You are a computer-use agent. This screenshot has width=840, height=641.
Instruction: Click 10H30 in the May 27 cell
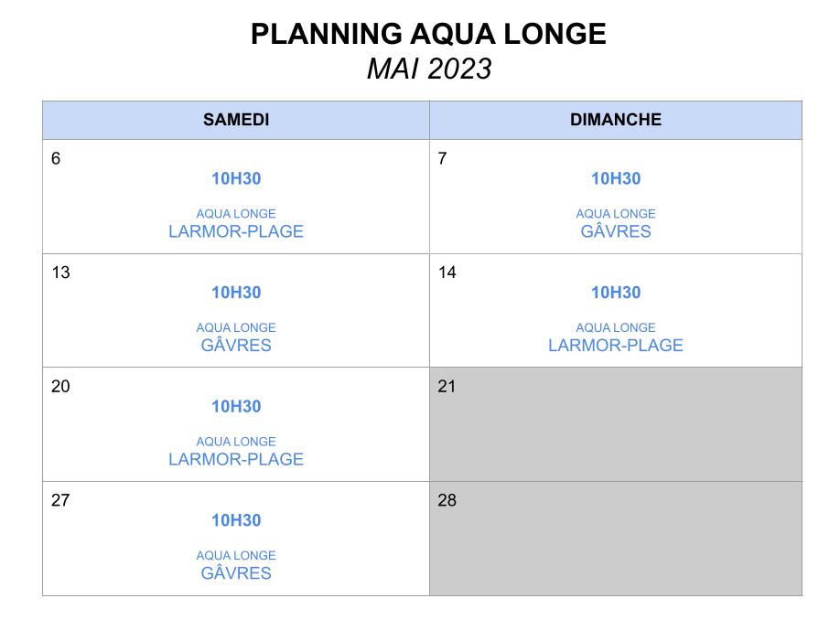[x=236, y=520]
